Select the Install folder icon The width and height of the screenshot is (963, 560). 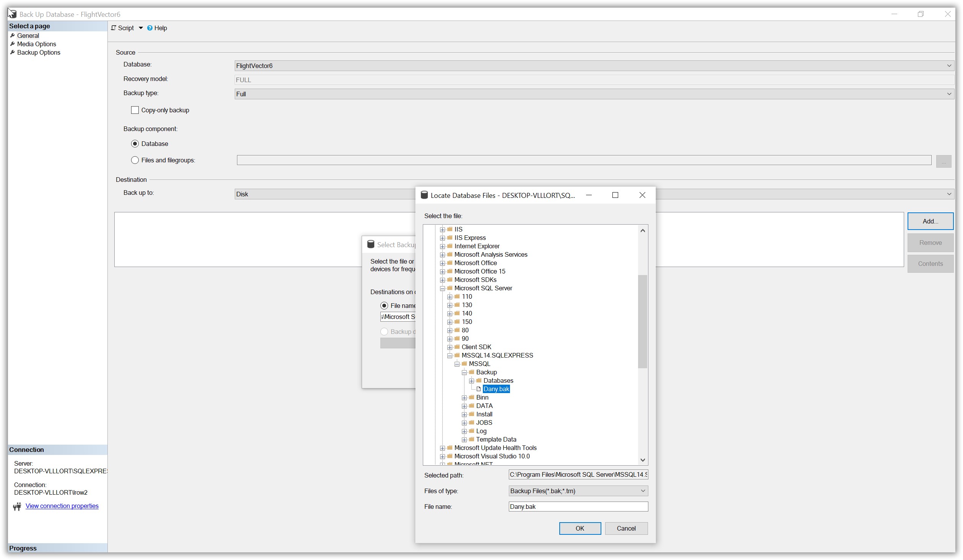click(x=471, y=414)
